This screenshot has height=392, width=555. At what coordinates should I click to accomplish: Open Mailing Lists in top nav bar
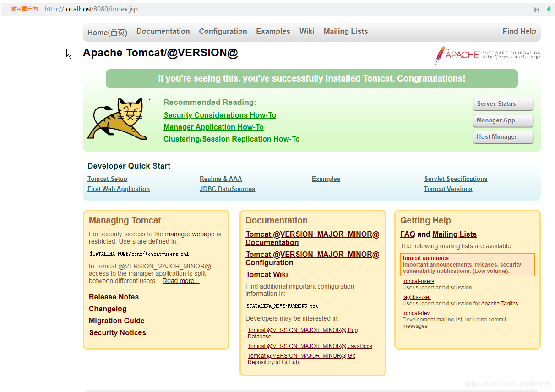(346, 31)
